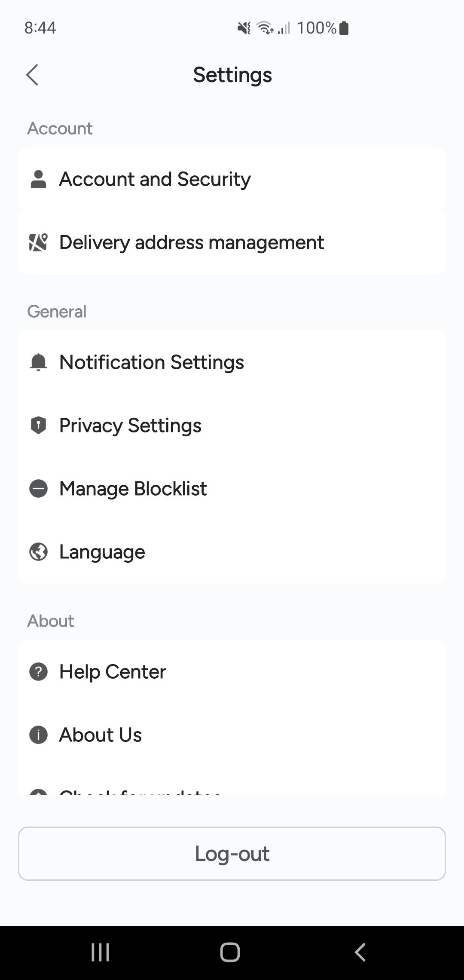Tap the info icon for About Us

pos(38,735)
